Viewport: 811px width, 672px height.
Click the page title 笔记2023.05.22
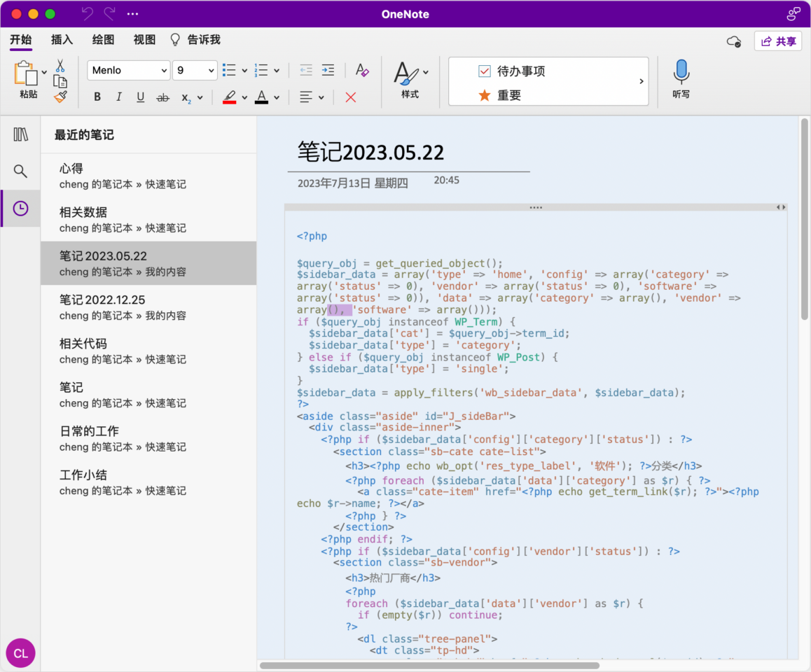[x=371, y=153]
